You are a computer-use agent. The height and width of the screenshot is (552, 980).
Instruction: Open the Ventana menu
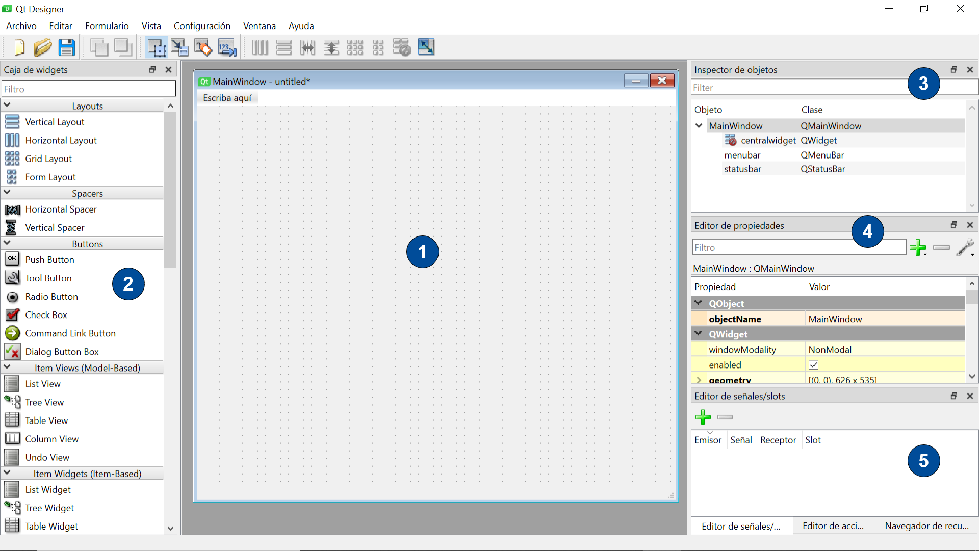point(260,26)
